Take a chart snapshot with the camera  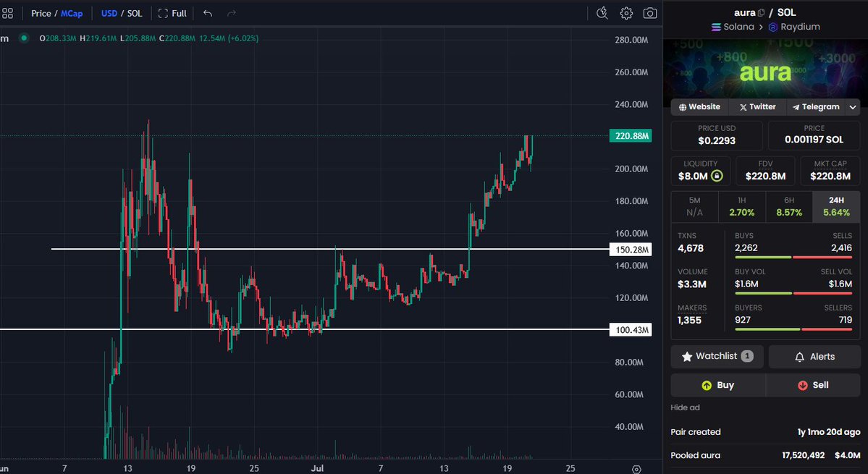click(650, 13)
